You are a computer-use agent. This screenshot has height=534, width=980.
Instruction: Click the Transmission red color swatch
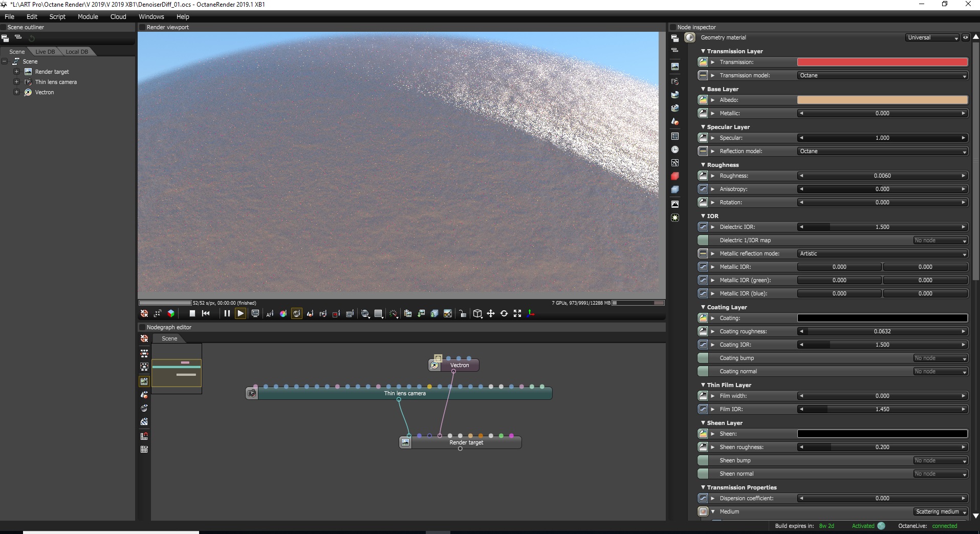click(x=882, y=62)
